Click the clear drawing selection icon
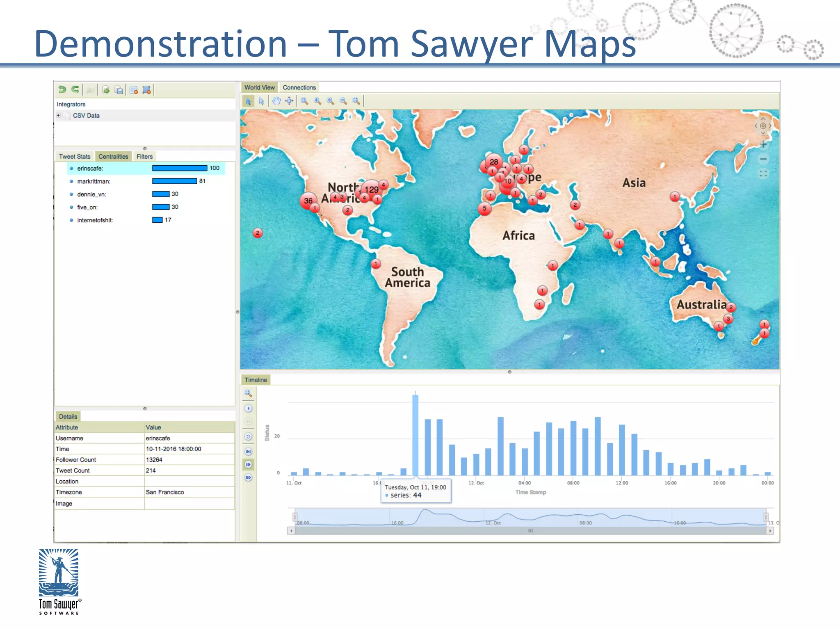The width and height of the screenshot is (840, 630). click(146, 90)
